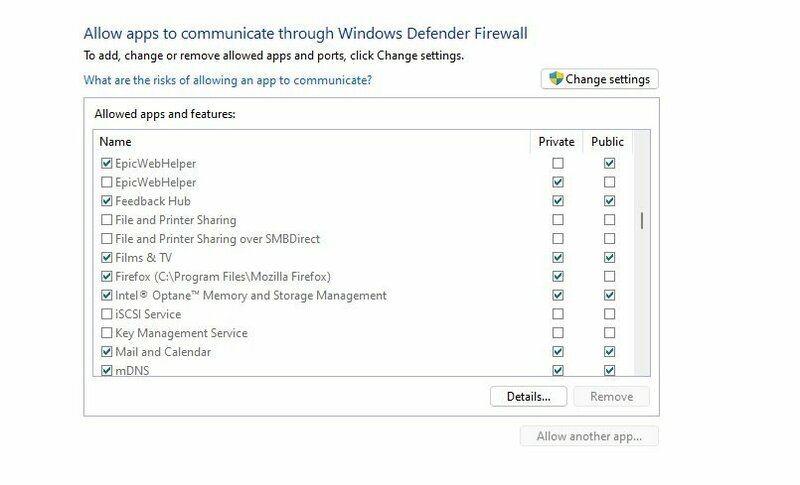
Task: Enable File and Printer Sharing checkbox
Action: (107, 220)
